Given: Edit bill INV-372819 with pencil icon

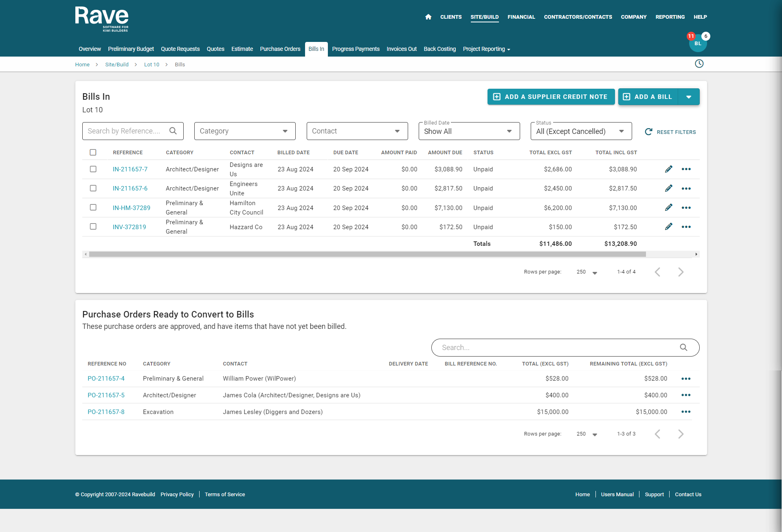Looking at the screenshot, I should [668, 227].
